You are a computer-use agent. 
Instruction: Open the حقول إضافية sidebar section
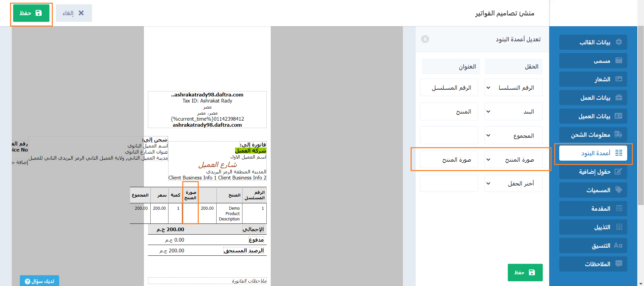coord(593,172)
